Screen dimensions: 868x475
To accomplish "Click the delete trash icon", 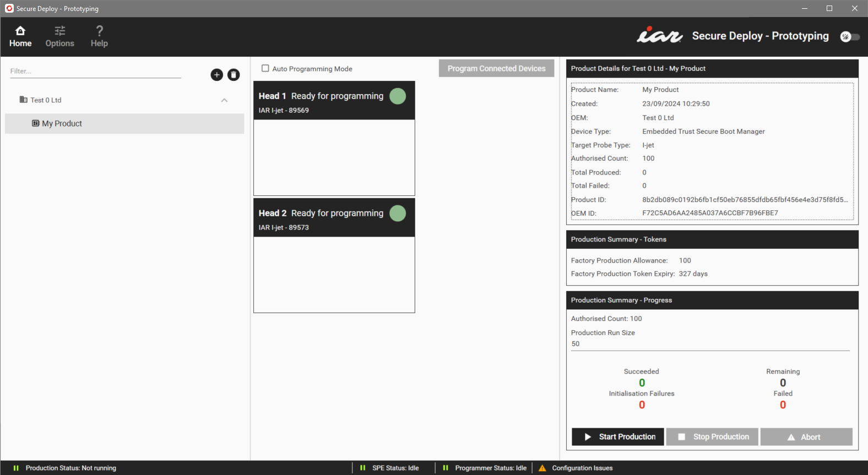I will point(234,75).
